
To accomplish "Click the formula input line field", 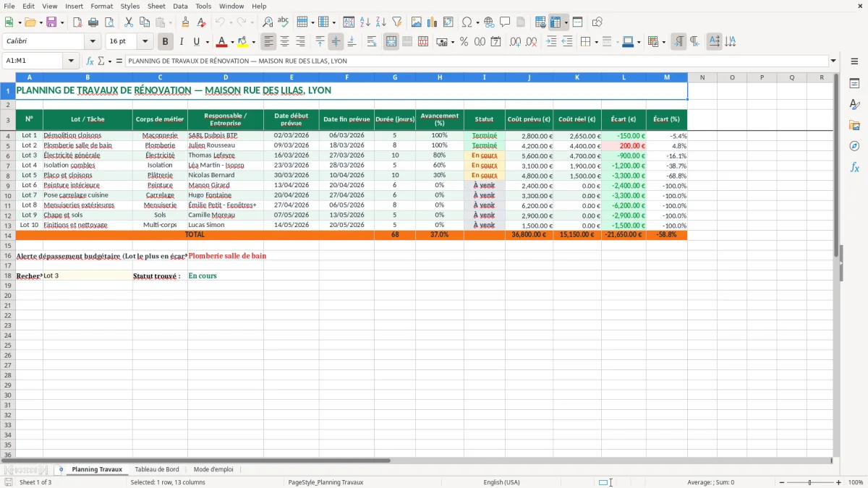I will tap(477, 61).
